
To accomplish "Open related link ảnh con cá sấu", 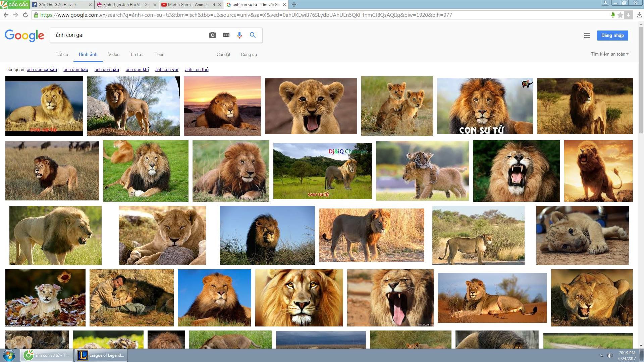I will pos(42,70).
